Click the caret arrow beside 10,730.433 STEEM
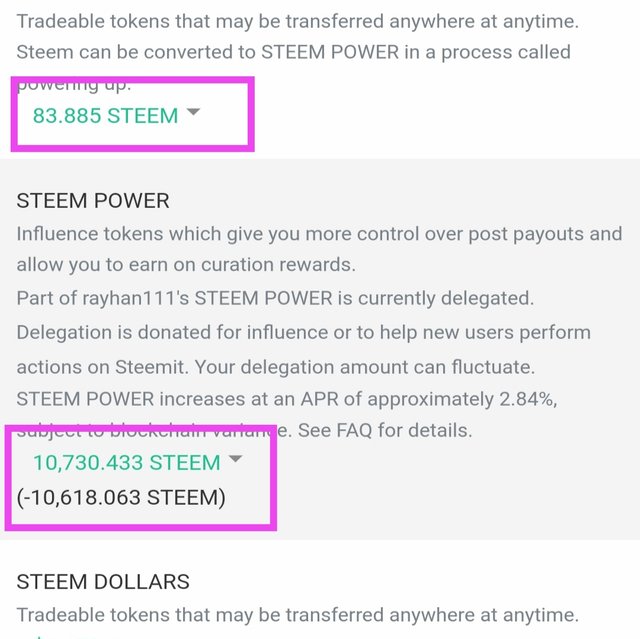 (236, 460)
